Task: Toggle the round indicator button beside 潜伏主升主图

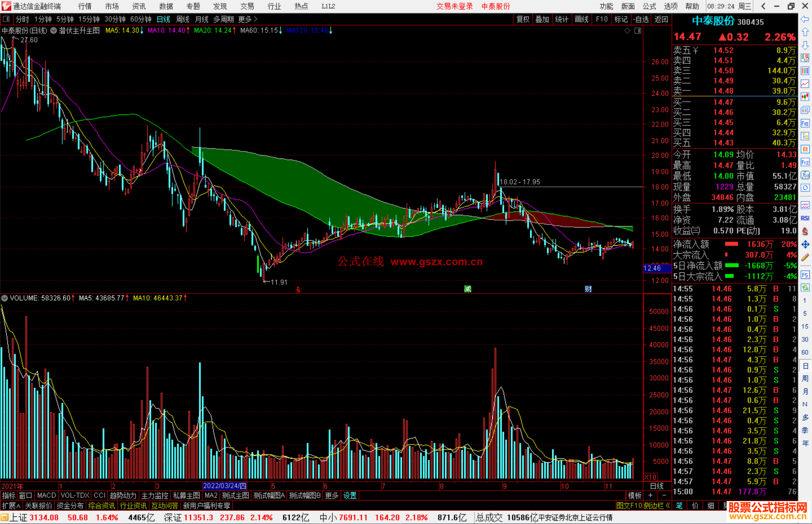Action: click(x=54, y=30)
